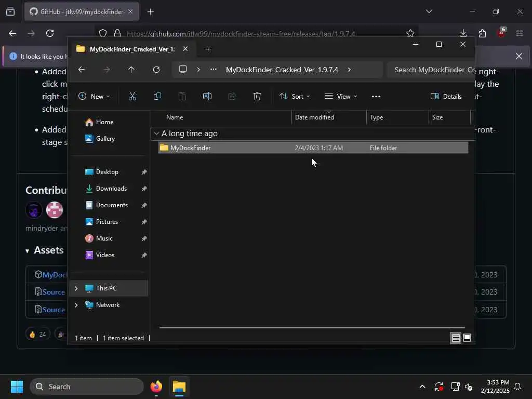The image size is (532, 399).
Task: Open Firefox from the taskbar
Action: 156,387
